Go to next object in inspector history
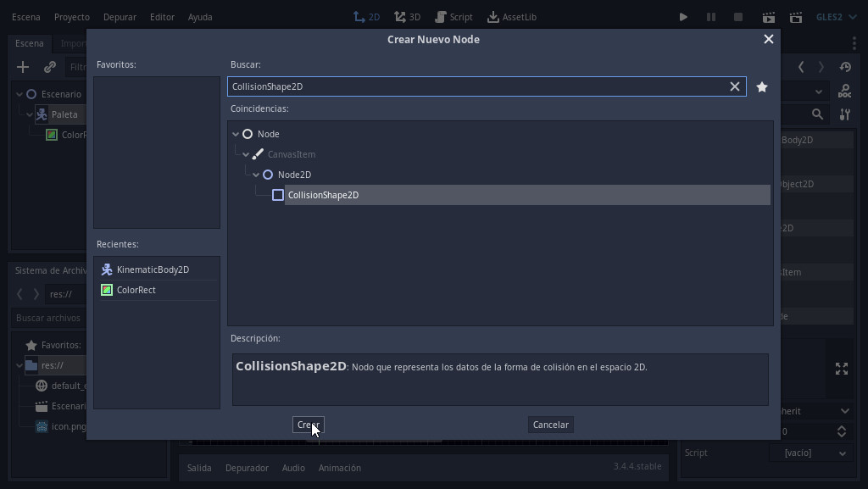The image size is (868, 489). [821, 67]
